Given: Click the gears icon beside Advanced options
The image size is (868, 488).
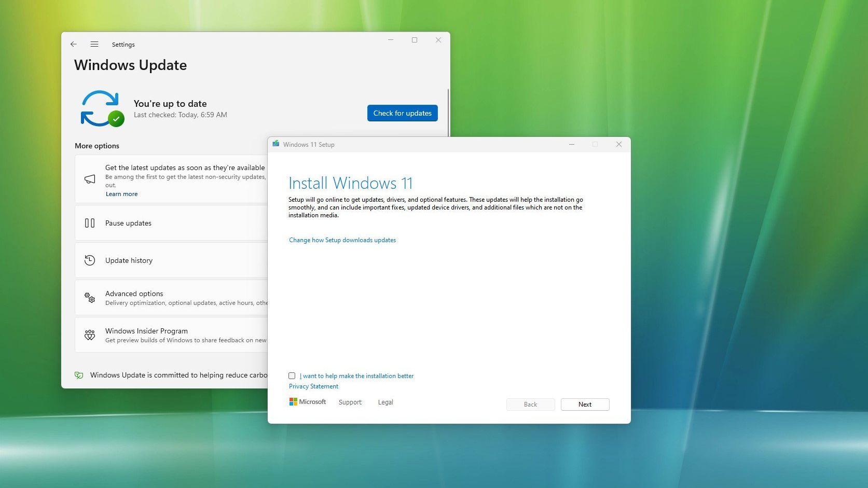Looking at the screenshot, I should 90,298.
